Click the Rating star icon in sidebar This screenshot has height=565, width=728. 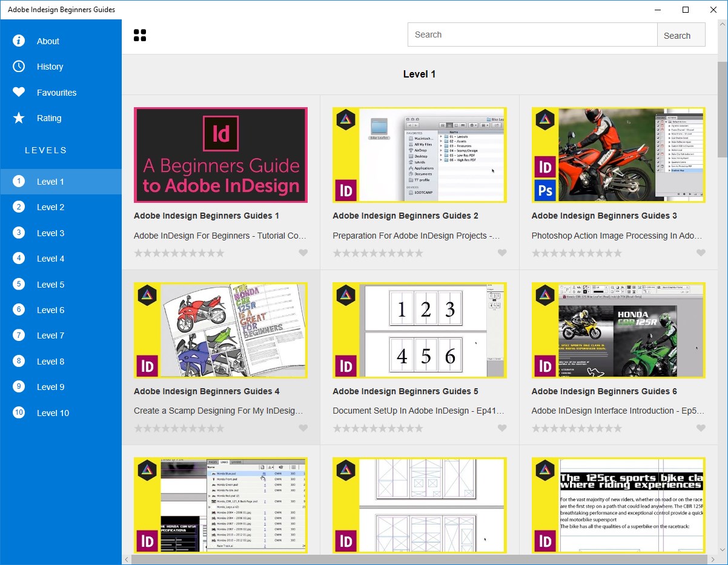19,118
